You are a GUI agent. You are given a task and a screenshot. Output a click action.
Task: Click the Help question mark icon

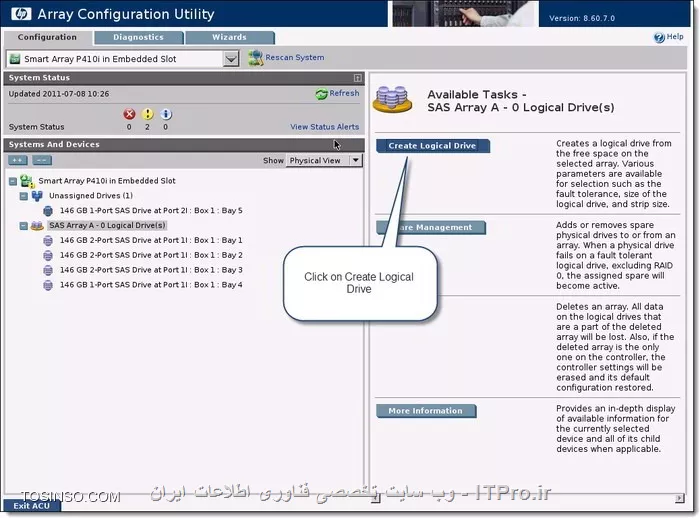[659, 38]
